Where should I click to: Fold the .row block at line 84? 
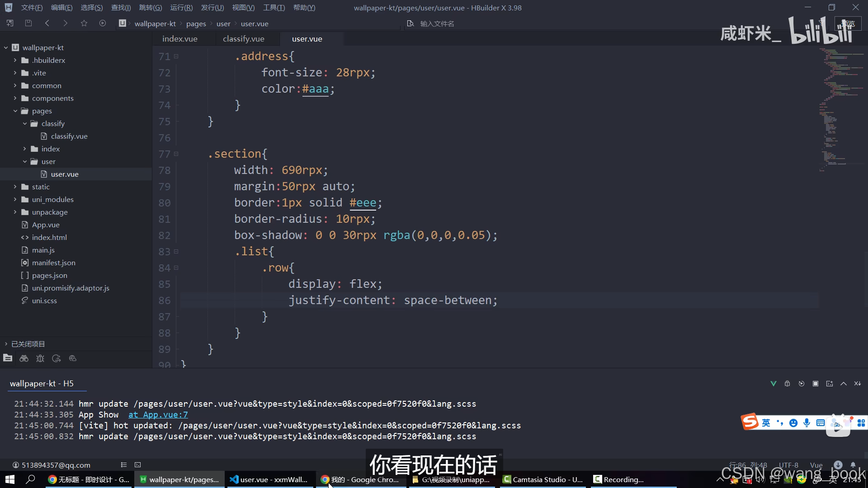(x=176, y=268)
